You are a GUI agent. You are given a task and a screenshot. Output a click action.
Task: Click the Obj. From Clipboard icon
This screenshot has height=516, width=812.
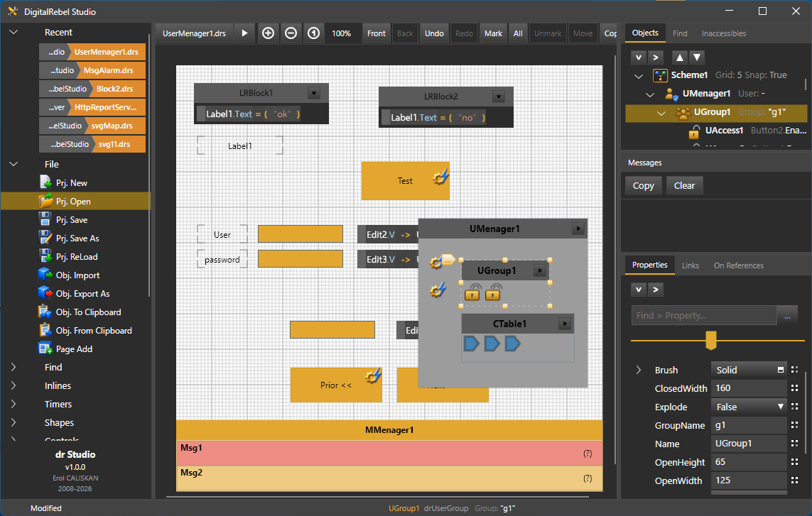click(45, 330)
